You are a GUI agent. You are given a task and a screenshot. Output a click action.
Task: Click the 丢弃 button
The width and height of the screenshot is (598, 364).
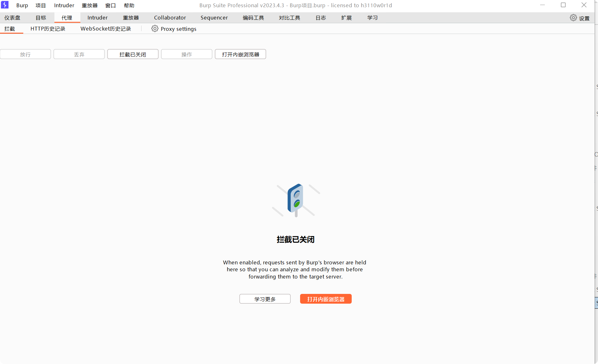click(x=79, y=54)
